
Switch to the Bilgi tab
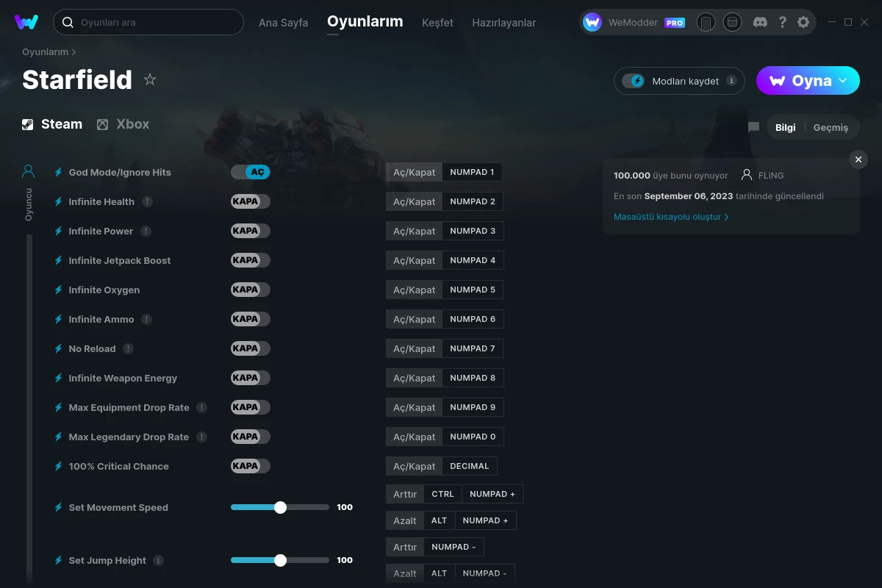tap(785, 127)
